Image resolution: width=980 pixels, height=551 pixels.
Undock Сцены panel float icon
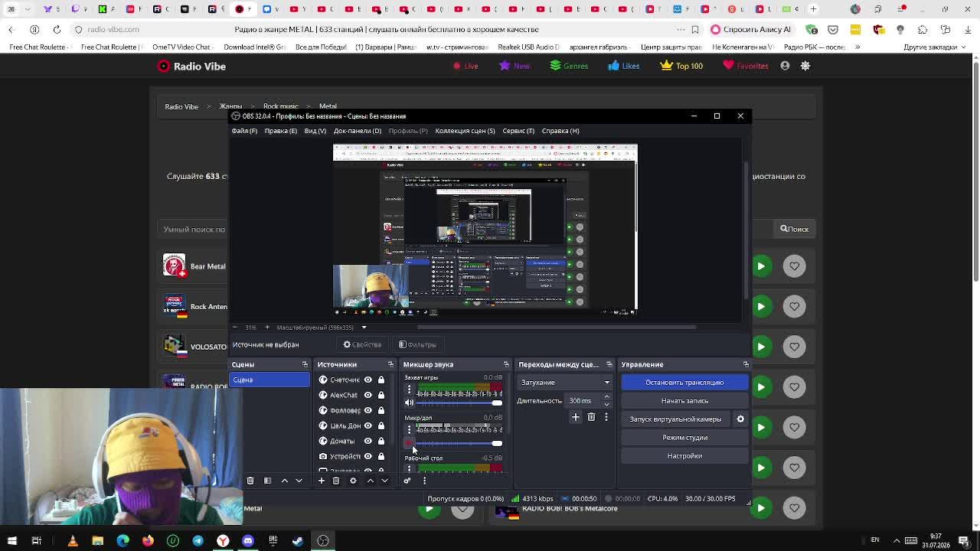tap(305, 364)
